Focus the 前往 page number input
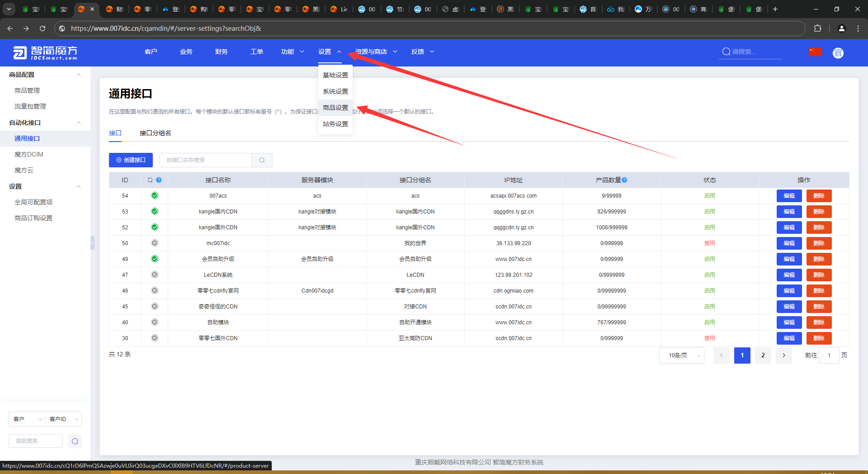 (829, 355)
